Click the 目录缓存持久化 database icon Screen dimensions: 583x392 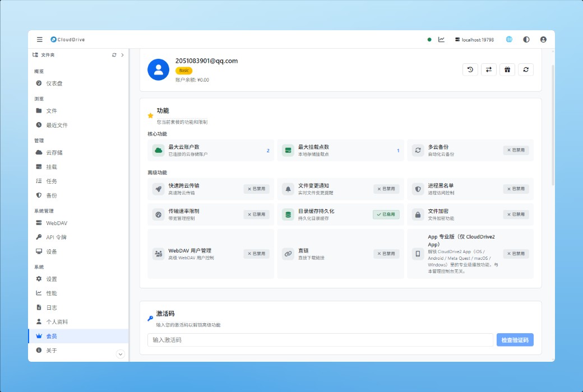pos(288,214)
